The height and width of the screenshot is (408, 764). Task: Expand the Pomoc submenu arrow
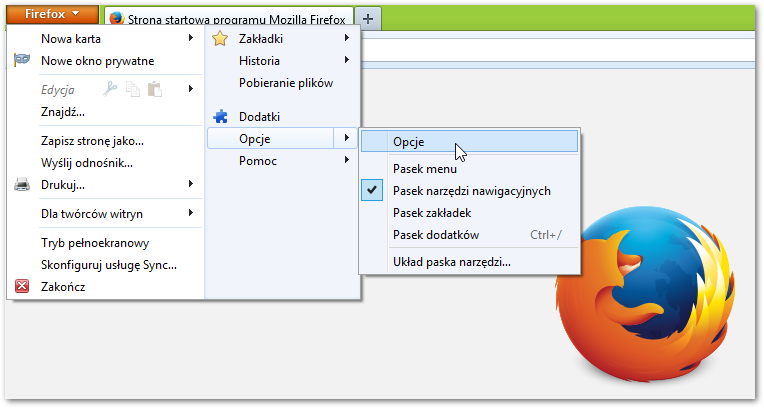[x=347, y=160]
